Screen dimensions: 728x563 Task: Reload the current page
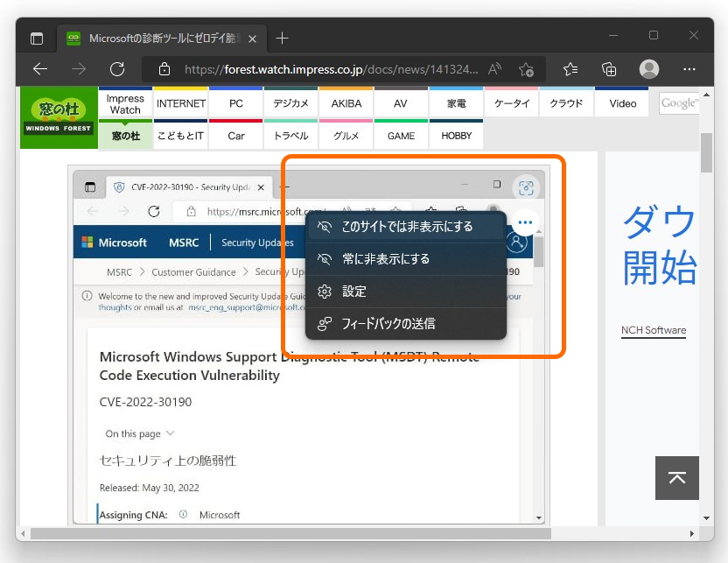[117, 69]
